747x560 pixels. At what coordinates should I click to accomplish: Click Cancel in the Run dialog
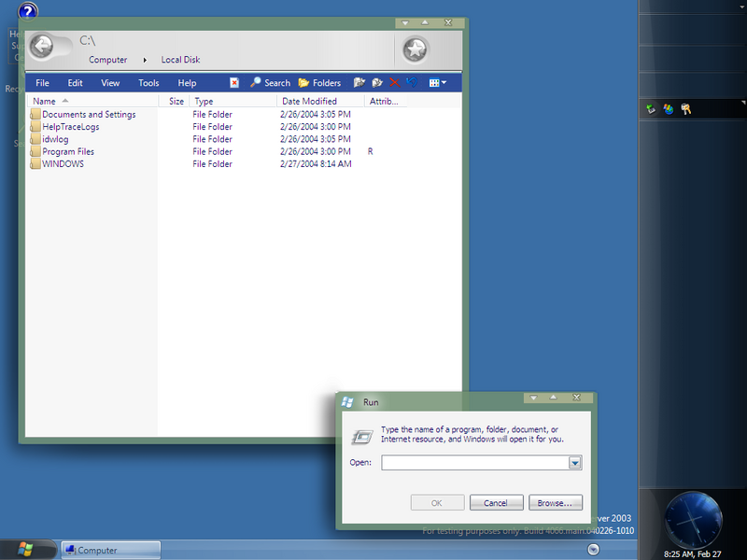496,503
